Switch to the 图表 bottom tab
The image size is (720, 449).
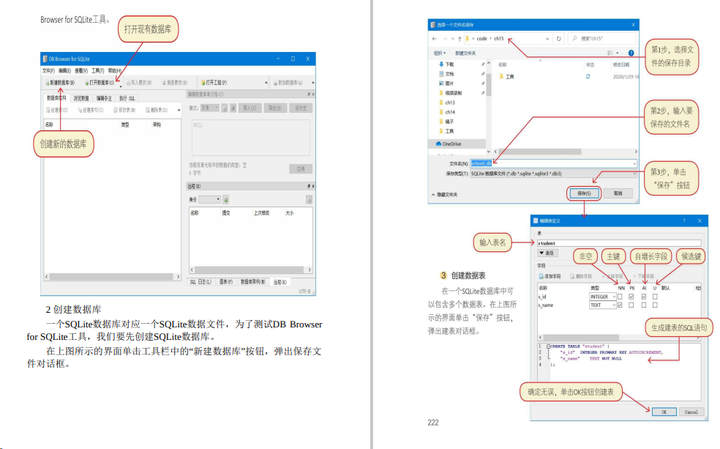coord(226,282)
